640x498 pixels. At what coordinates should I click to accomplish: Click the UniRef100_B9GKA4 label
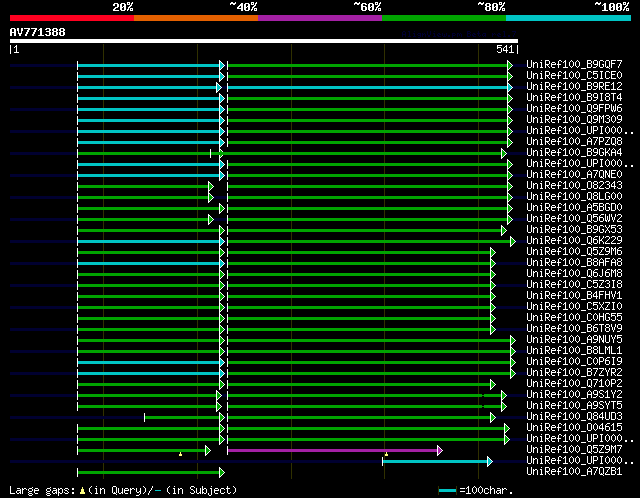click(574, 153)
